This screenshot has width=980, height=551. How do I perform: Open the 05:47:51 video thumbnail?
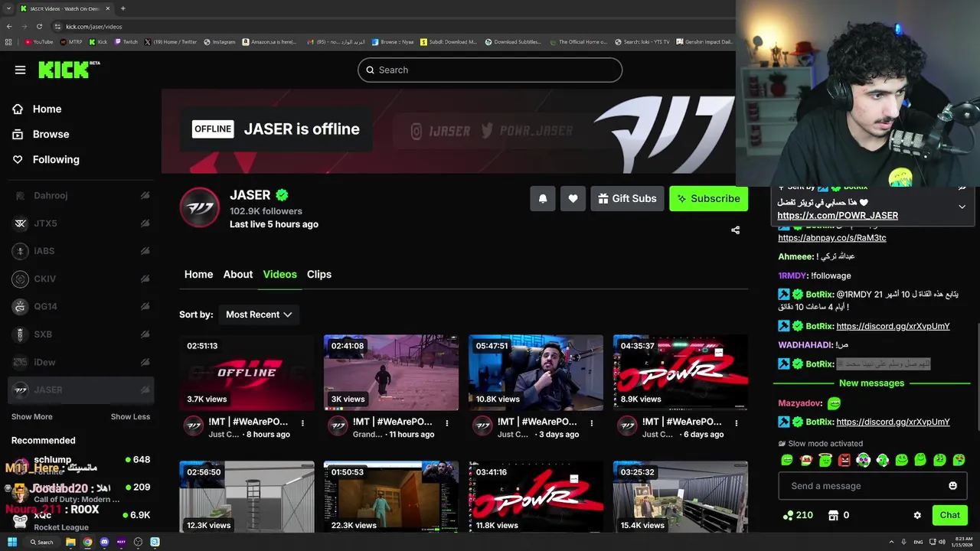(536, 373)
